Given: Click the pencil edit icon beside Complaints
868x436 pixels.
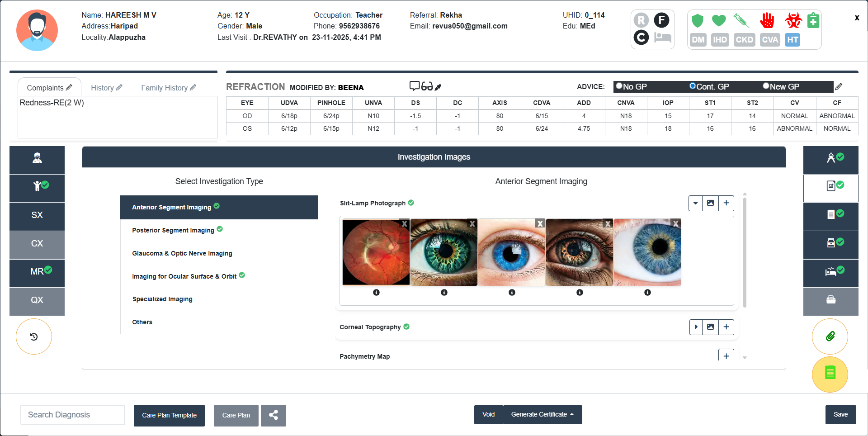Looking at the screenshot, I should coord(69,87).
